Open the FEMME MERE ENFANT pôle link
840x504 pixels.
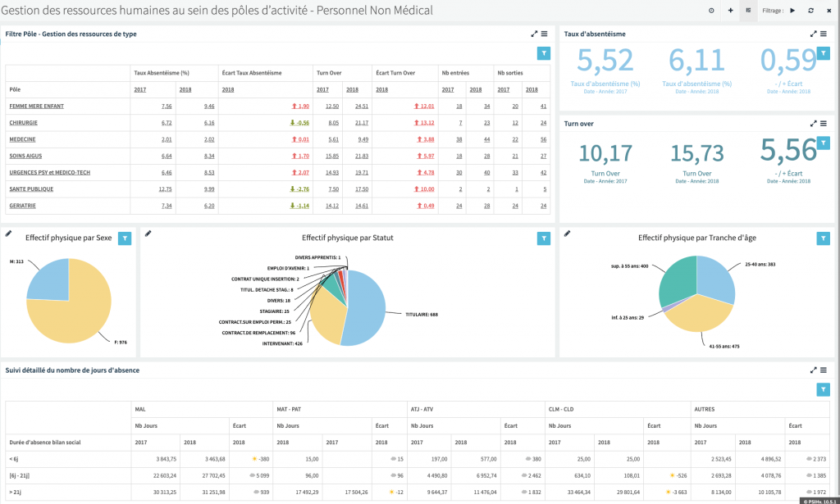(36, 107)
